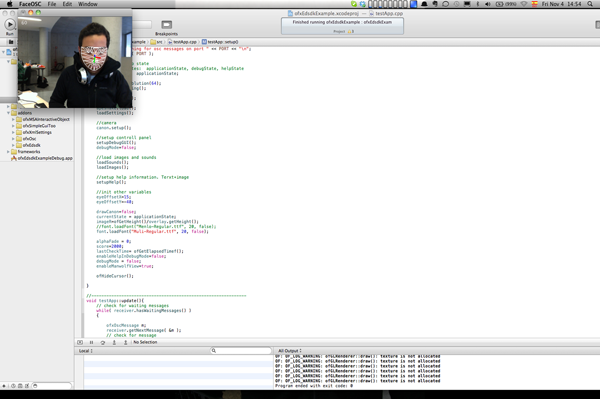Collapse the addons folder
Image resolution: width=600 pixels, height=399 pixels.
click(x=8, y=113)
